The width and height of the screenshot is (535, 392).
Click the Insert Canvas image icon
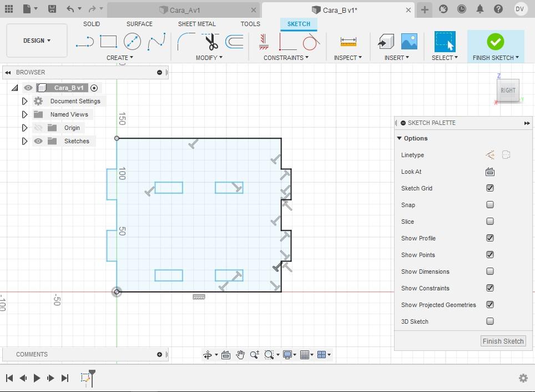[409, 42]
